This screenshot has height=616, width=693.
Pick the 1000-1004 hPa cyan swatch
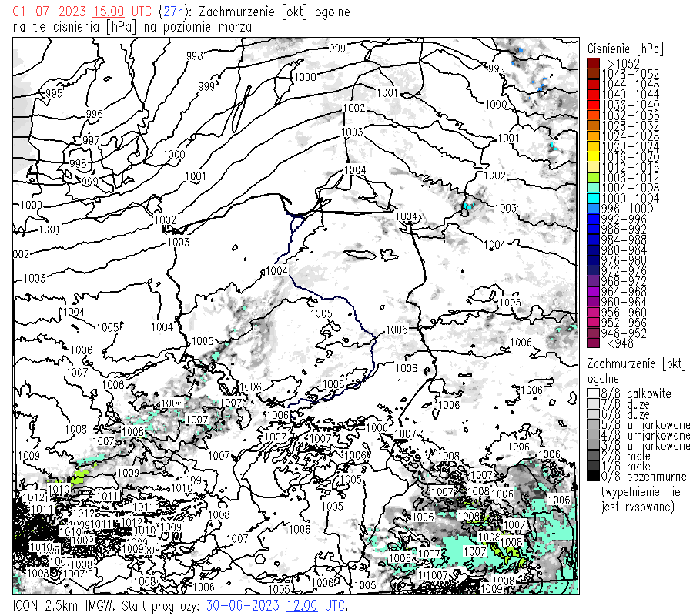tap(593, 199)
